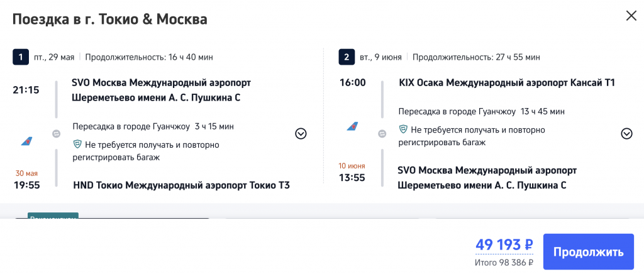Click the segment 1 number badge
The width and height of the screenshot is (644, 274).
[x=21, y=57]
